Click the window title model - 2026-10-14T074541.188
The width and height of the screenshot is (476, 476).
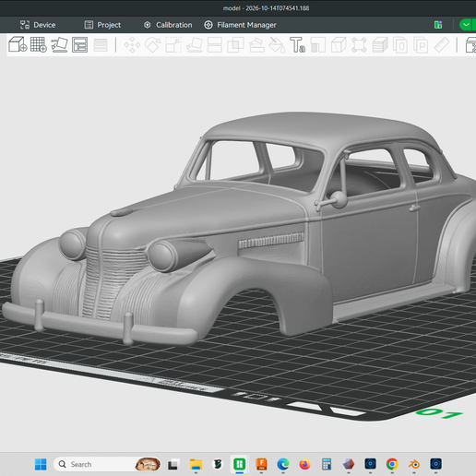tap(267, 8)
